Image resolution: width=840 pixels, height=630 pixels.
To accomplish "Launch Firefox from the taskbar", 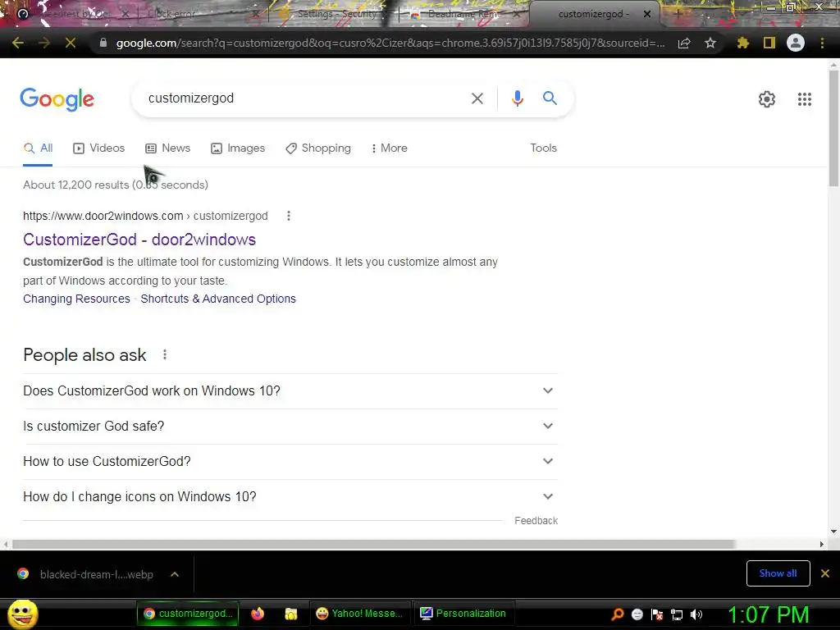I will [258, 614].
